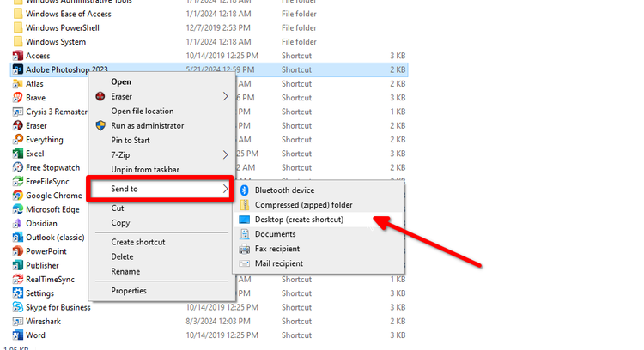
Task: Select the Windows PowerShell folder name
Action: (63, 28)
